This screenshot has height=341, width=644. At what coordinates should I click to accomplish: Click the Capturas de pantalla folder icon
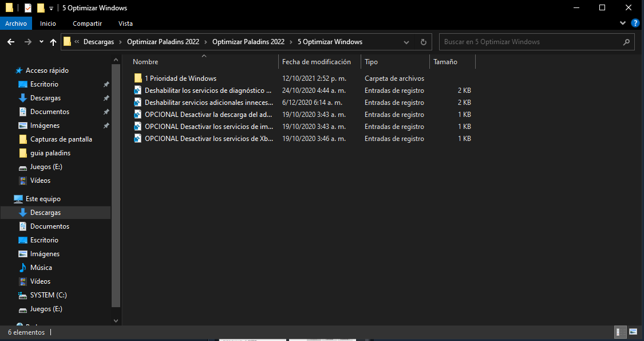(x=23, y=139)
